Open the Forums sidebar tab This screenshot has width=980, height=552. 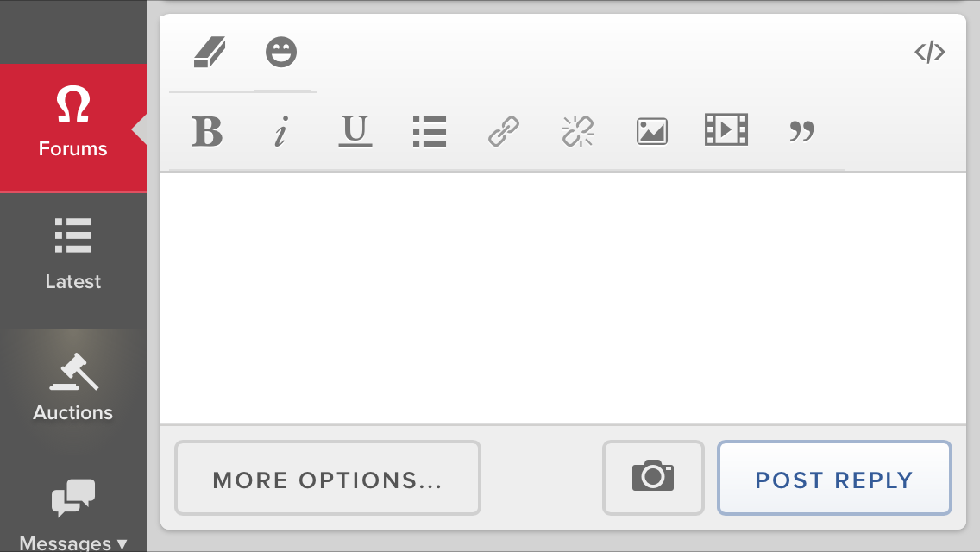coord(73,127)
